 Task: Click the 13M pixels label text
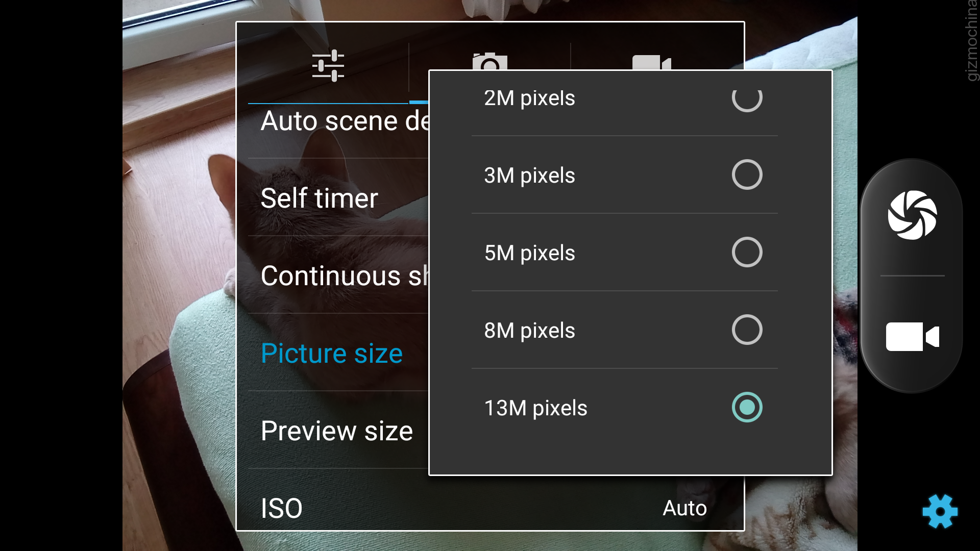pos(535,408)
